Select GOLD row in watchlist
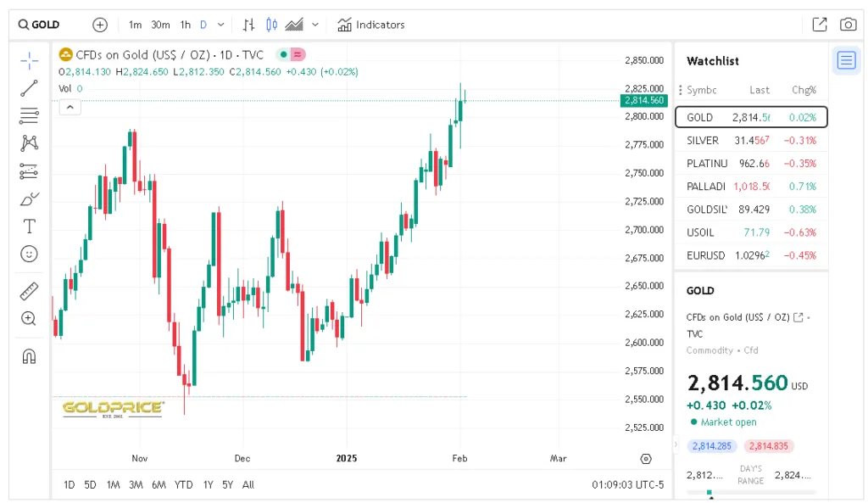Viewport: 868px width, 503px height. tap(751, 117)
